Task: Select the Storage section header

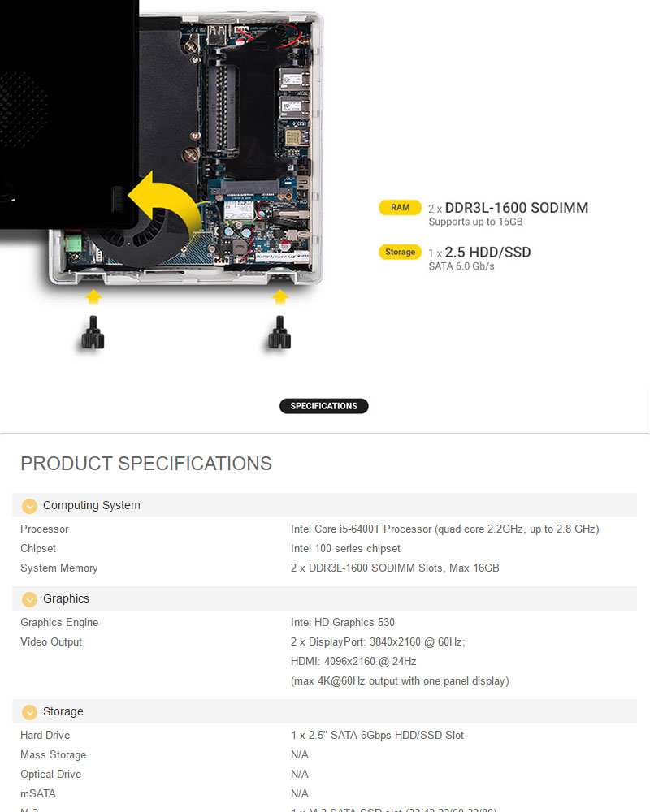Action: (x=324, y=711)
